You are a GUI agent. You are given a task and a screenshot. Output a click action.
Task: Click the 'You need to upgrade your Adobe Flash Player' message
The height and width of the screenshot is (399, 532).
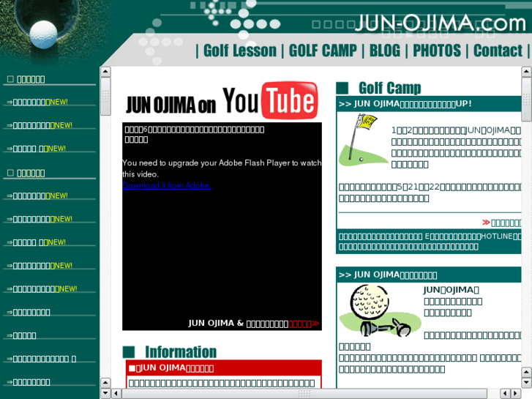tap(222, 168)
